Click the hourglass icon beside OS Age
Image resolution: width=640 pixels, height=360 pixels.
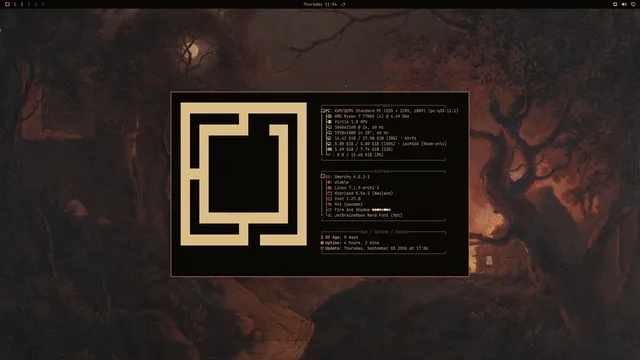[322, 237]
